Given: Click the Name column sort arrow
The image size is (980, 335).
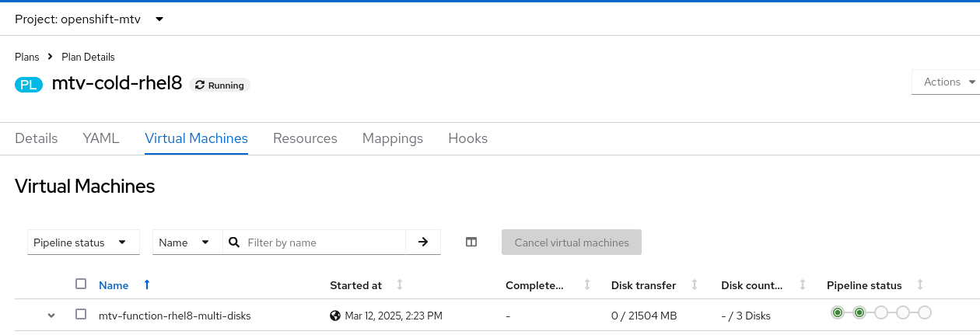Looking at the screenshot, I should tap(147, 285).
